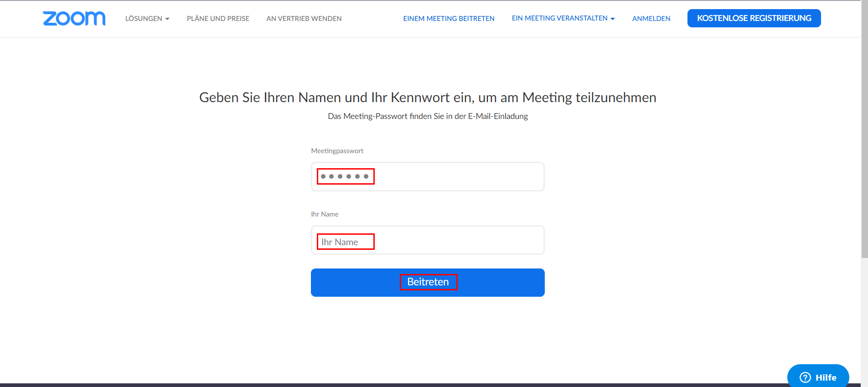Click EINEM MEETING BEITRETEN link

449,19
